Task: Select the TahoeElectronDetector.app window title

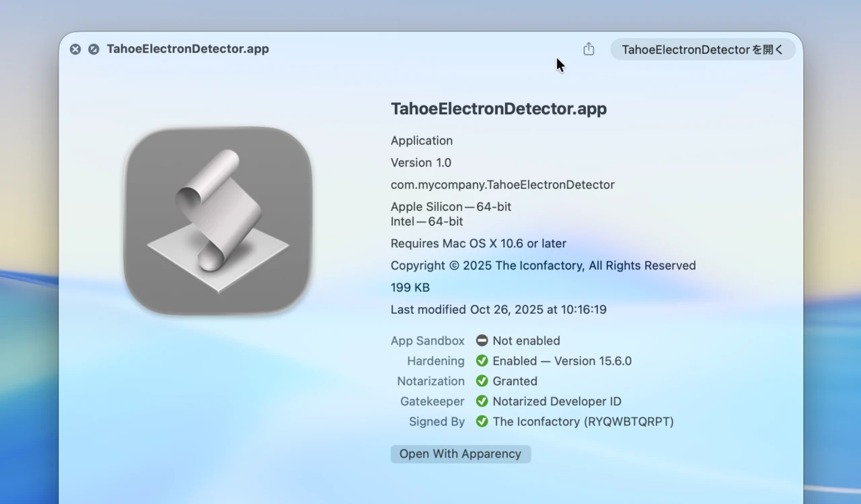Action: point(188,48)
